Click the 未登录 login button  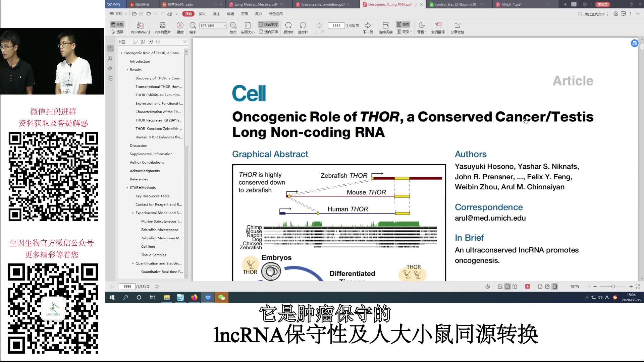point(602,4)
